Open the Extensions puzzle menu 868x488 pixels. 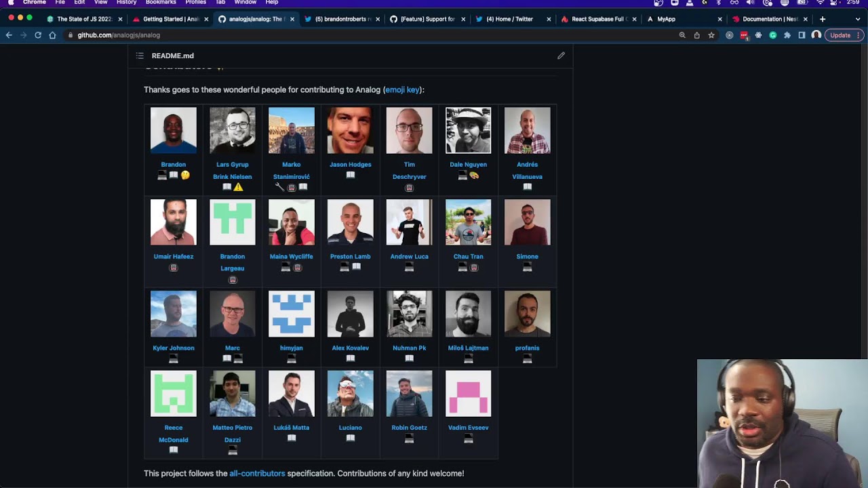click(787, 35)
